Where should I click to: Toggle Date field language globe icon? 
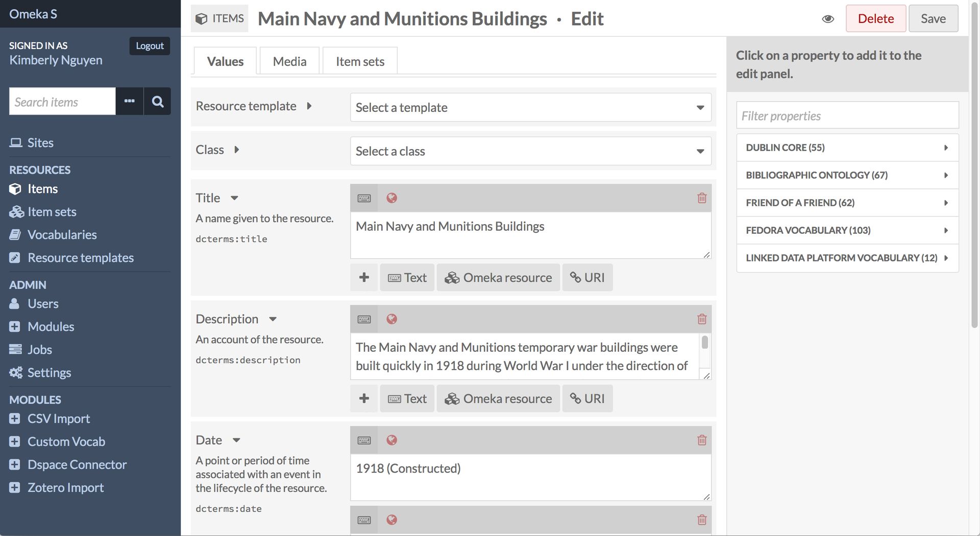(x=391, y=440)
